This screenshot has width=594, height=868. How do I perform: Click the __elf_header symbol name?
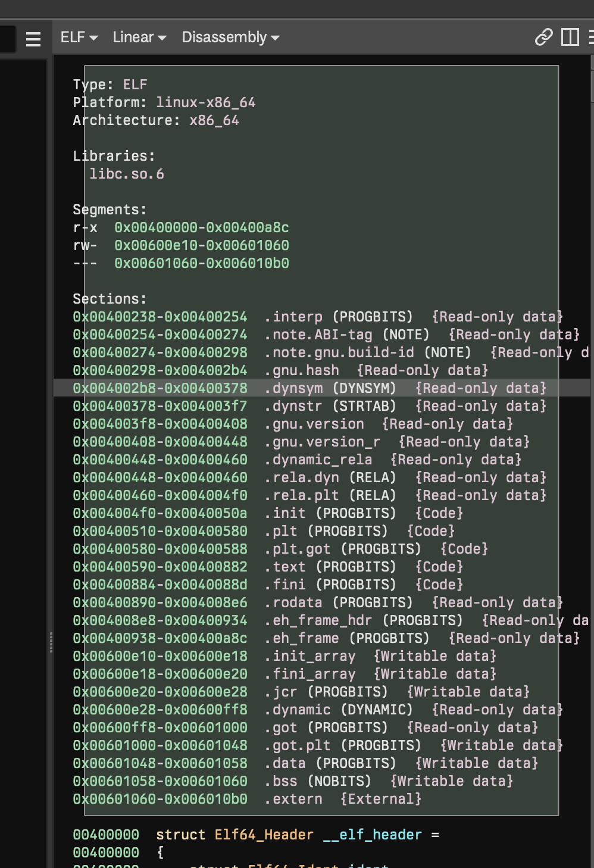[x=373, y=835]
